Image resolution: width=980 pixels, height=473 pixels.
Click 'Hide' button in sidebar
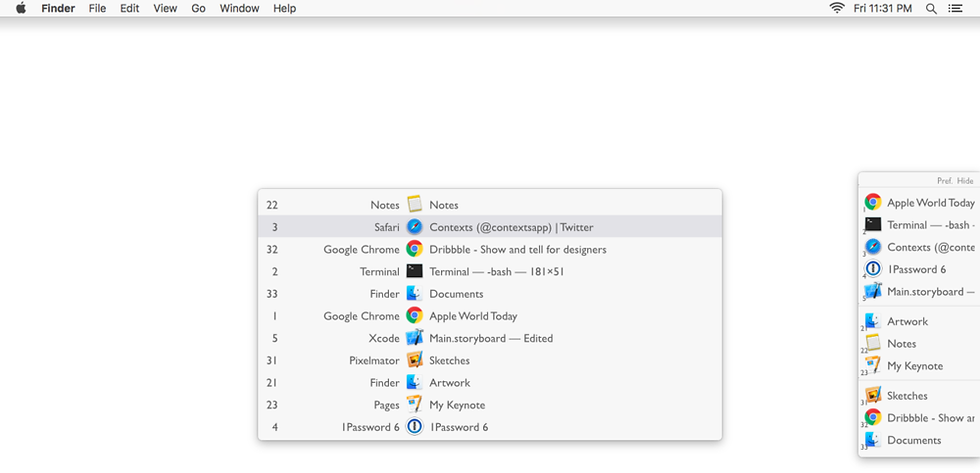coord(965,181)
